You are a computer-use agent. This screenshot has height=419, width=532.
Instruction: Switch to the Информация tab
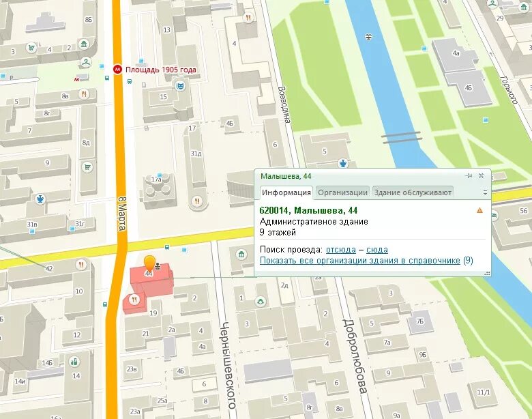coord(286,192)
